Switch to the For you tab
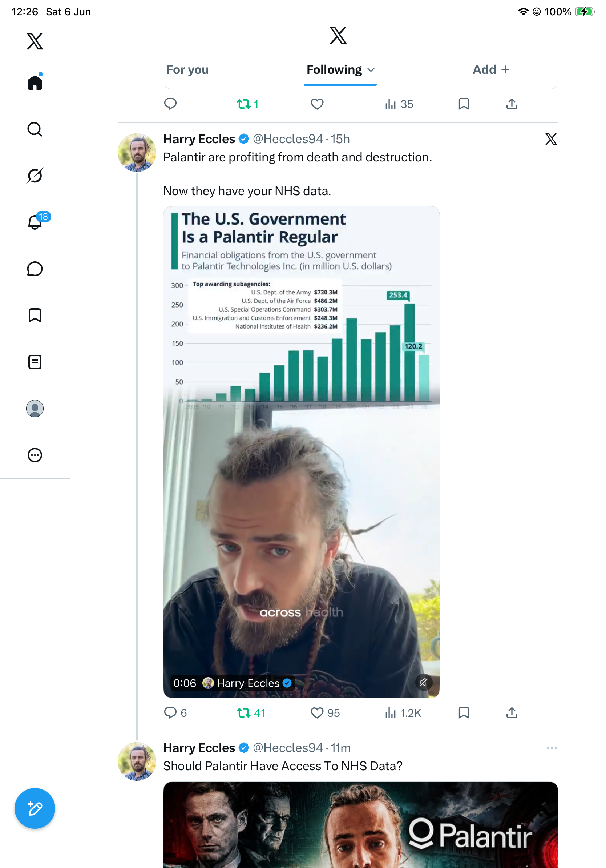 point(187,69)
